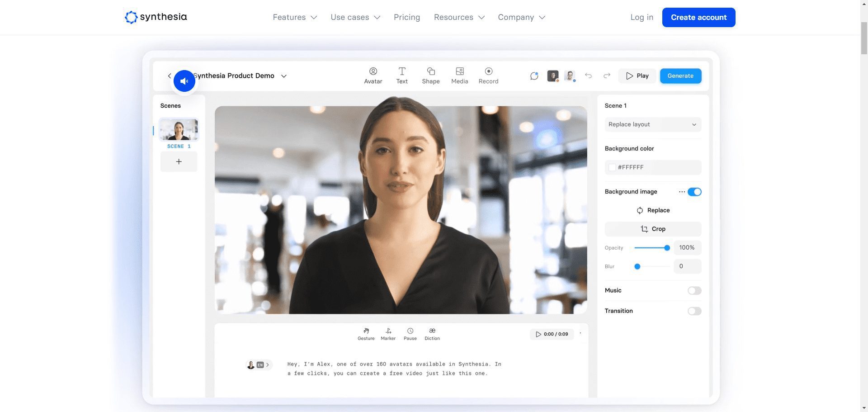Play the video preview
The image size is (868, 412).
tap(637, 76)
